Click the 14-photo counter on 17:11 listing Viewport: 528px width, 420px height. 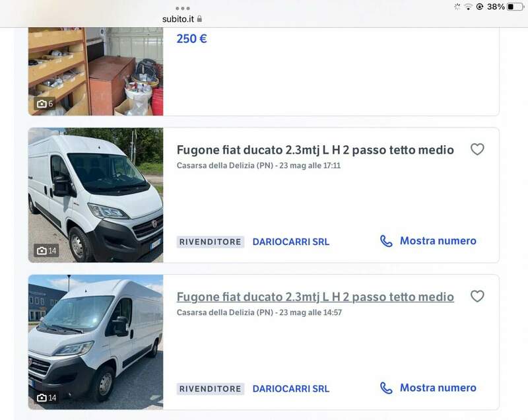coord(46,250)
